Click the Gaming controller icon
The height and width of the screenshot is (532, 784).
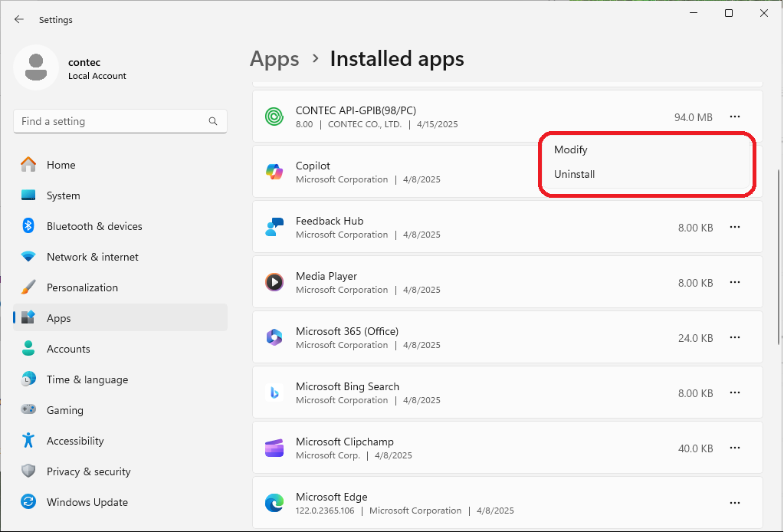28,409
